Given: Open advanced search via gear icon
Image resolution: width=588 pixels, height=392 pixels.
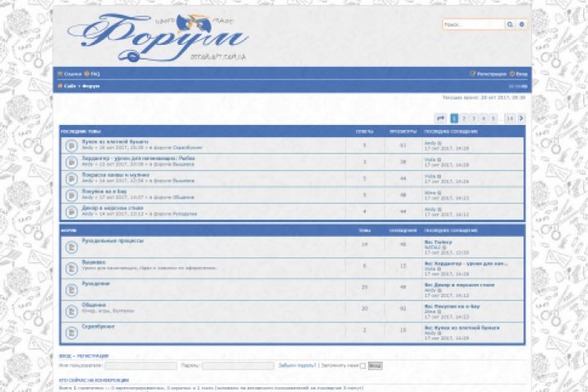Looking at the screenshot, I should point(521,24).
